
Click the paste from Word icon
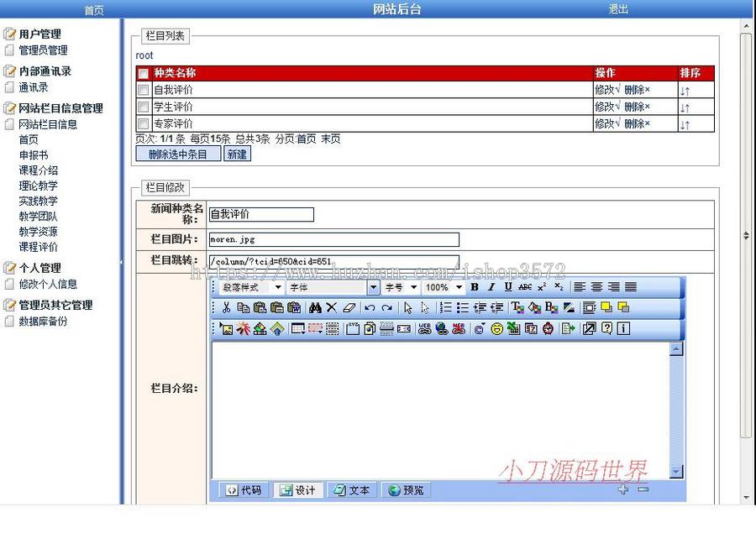click(x=295, y=308)
